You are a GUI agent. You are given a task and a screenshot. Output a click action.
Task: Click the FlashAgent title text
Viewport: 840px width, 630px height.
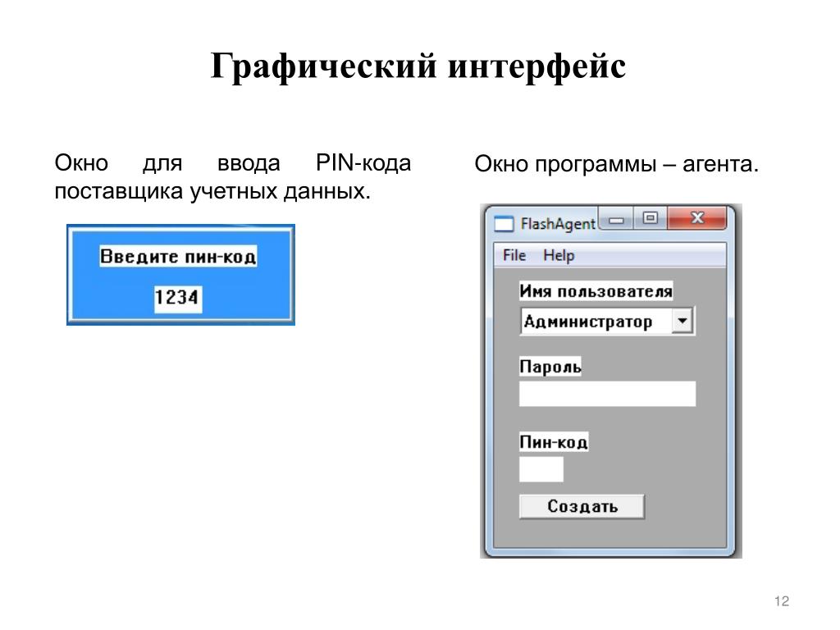[x=558, y=224]
